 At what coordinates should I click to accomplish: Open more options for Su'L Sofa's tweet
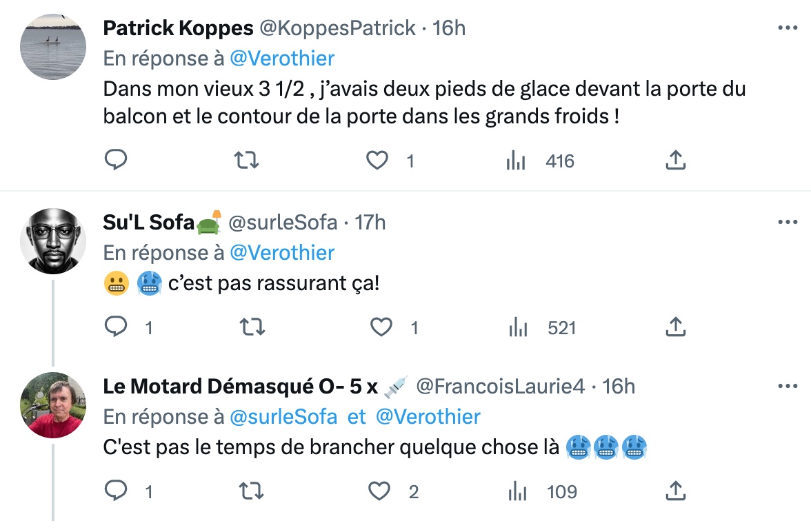[788, 222]
